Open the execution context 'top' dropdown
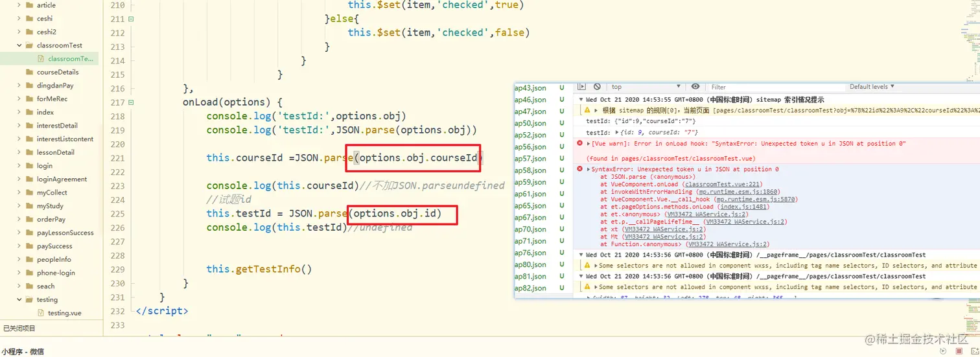 coord(646,87)
